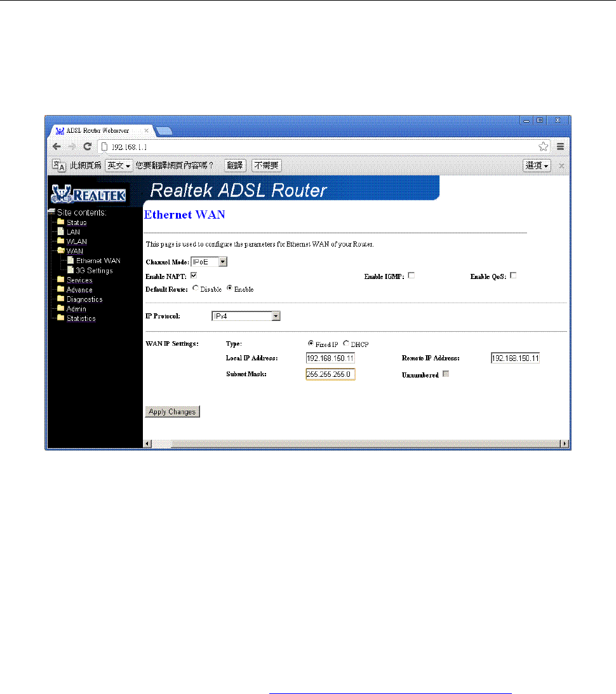Viewport: 616px width, 694px height.
Task: Click the translate icon in the infobar
Action: [x=59, y=165]
